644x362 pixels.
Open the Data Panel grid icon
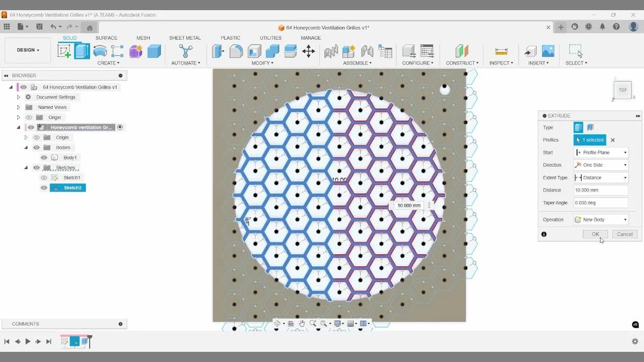(x=6, y=27)
